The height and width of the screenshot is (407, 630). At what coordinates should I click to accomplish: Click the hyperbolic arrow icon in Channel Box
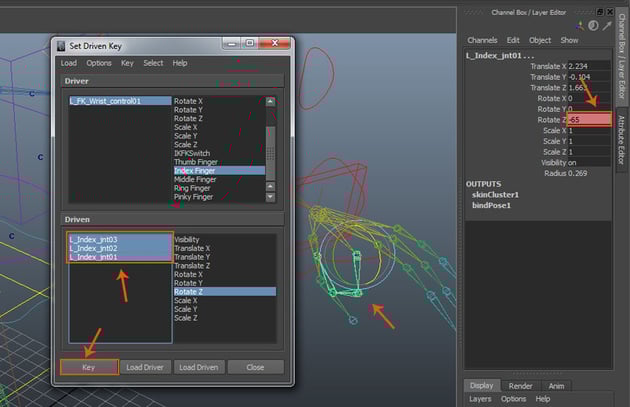606,25
